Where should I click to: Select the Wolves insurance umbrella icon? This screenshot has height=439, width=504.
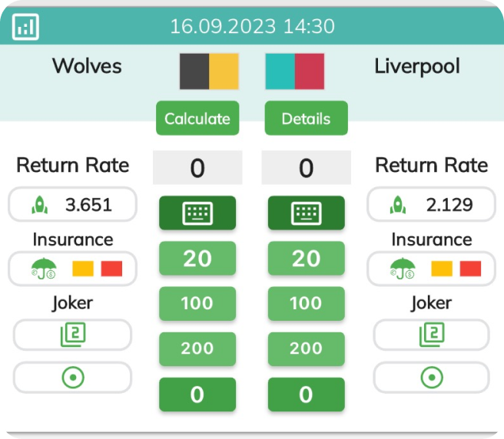[44, 269]
